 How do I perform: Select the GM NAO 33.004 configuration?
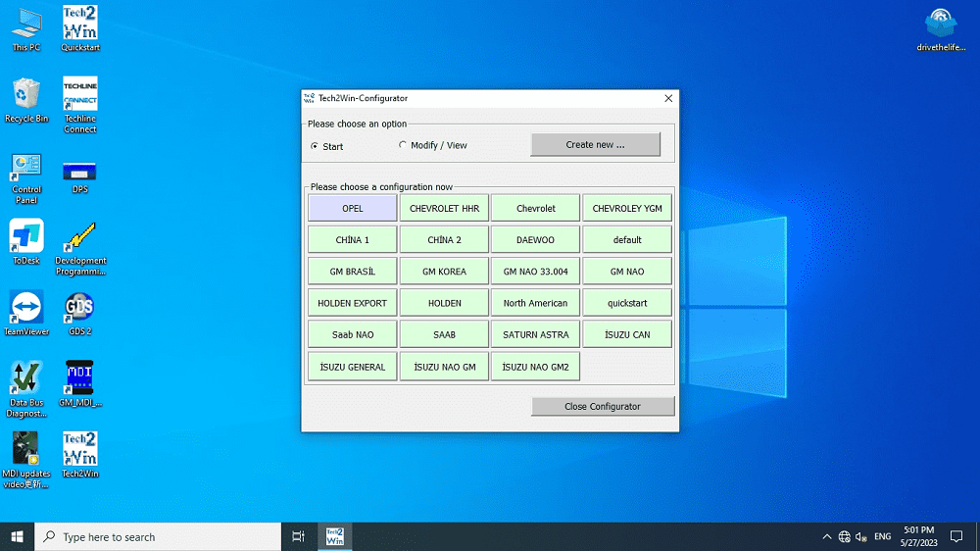(535, 272)
